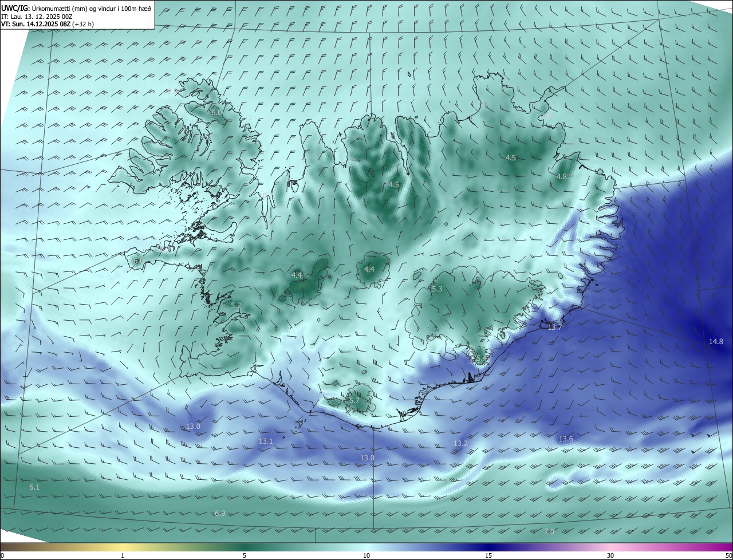Viewport: 733px width, 560px height.
Task: Click the '13.7' value label on the map
Action: point(555,327)
